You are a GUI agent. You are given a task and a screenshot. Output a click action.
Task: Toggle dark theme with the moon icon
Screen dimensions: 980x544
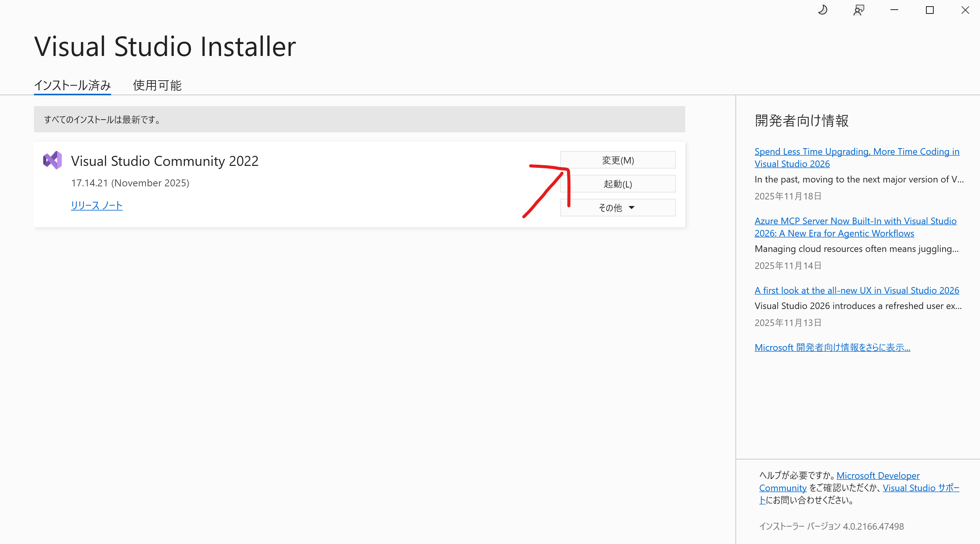(x=823, y=10)
